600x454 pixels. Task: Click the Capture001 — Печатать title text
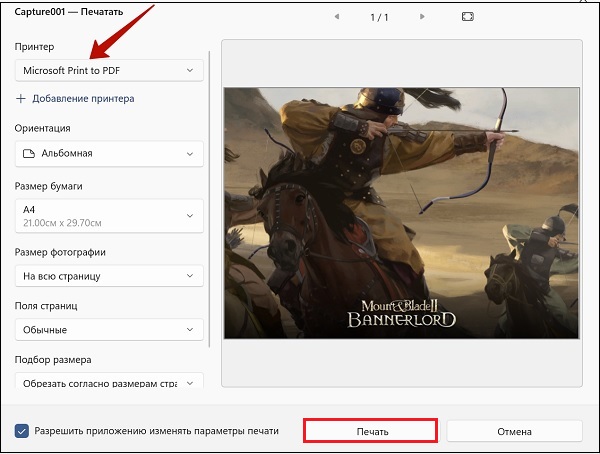[69, 12]
